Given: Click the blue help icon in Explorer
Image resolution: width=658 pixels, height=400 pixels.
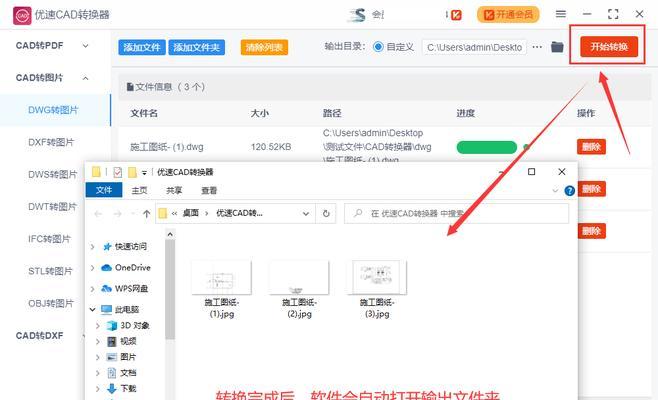Looking at the screenshot, I should pos(569,191).
